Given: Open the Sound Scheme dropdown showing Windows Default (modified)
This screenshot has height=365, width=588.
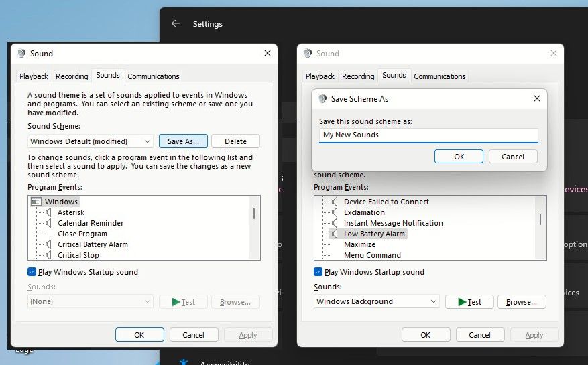Looking at the screenshot, I should pos(91,141).
